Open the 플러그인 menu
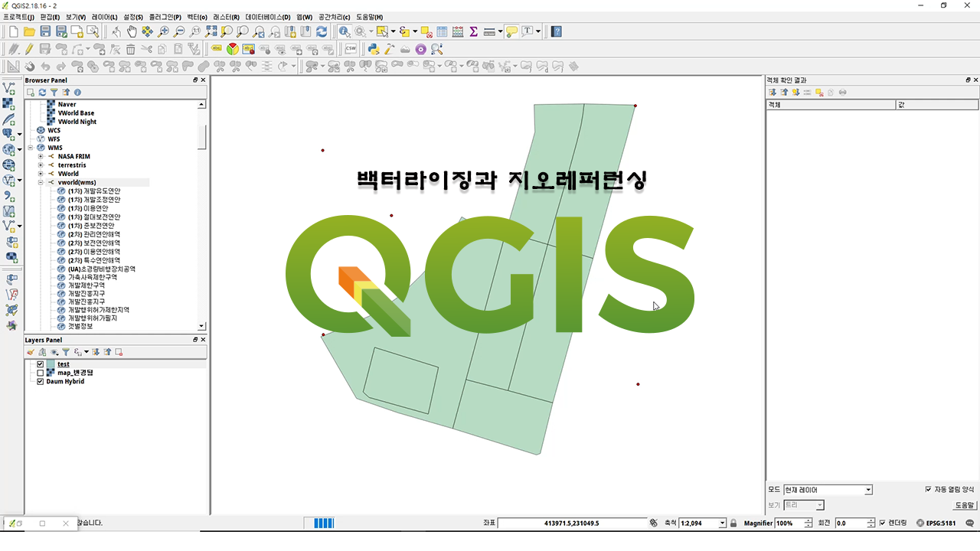Image resolution: width=980 pixels, height=551 pixels. [x=165, y=17]
